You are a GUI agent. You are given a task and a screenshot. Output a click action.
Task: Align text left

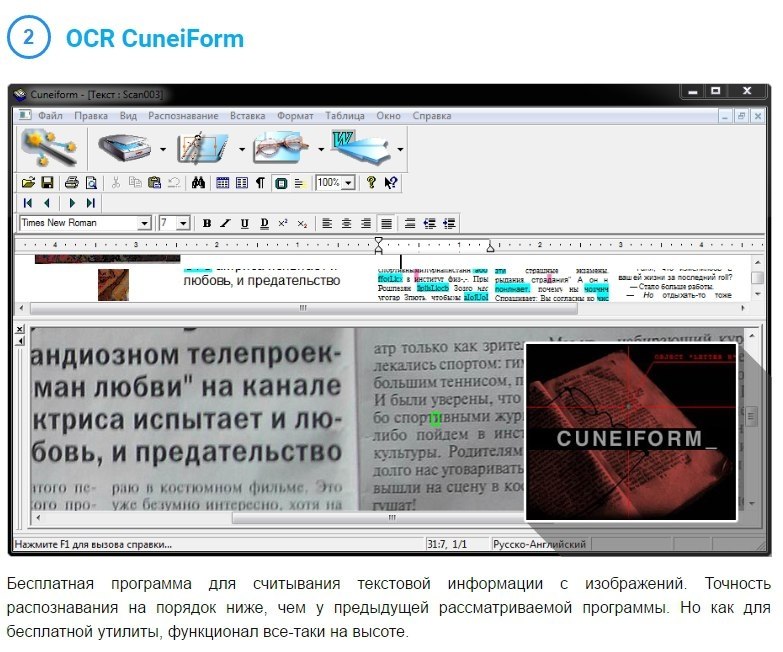click(x=328, y=223)
